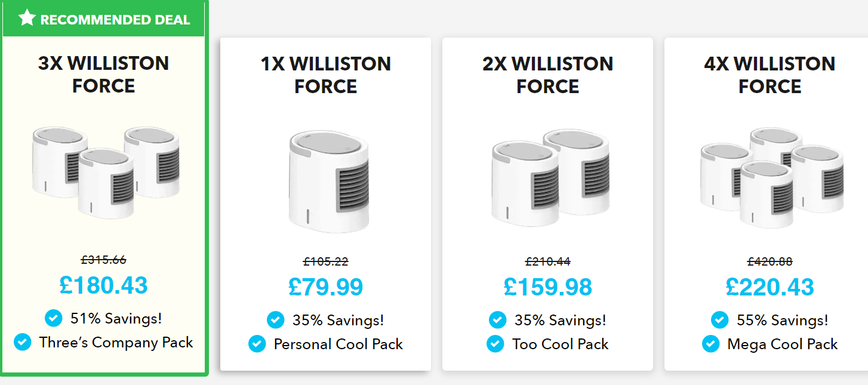Click the £79.99 price
The width and height of the screenshot is (868, 385).
tap(326, 287)
